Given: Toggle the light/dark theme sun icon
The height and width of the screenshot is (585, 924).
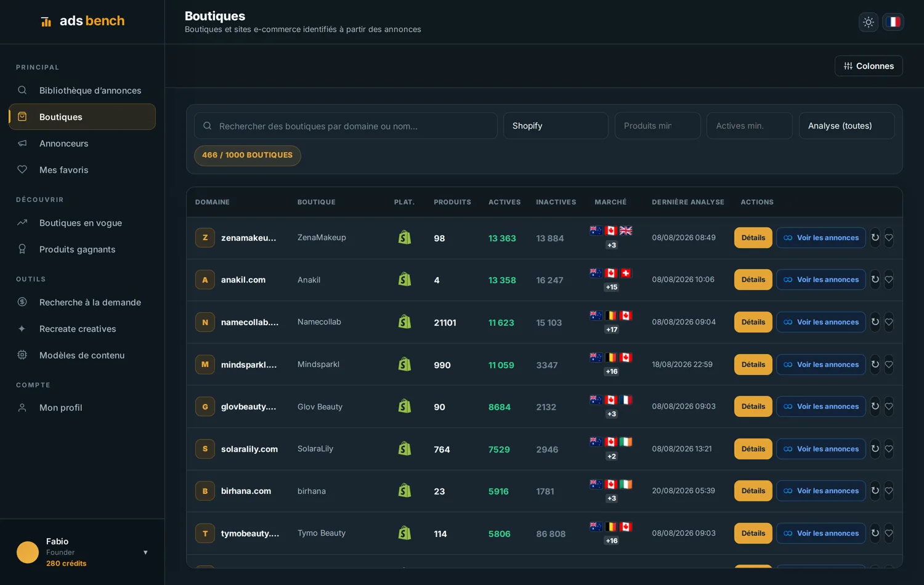Looking at the screenshot, I should pos(869,22).
